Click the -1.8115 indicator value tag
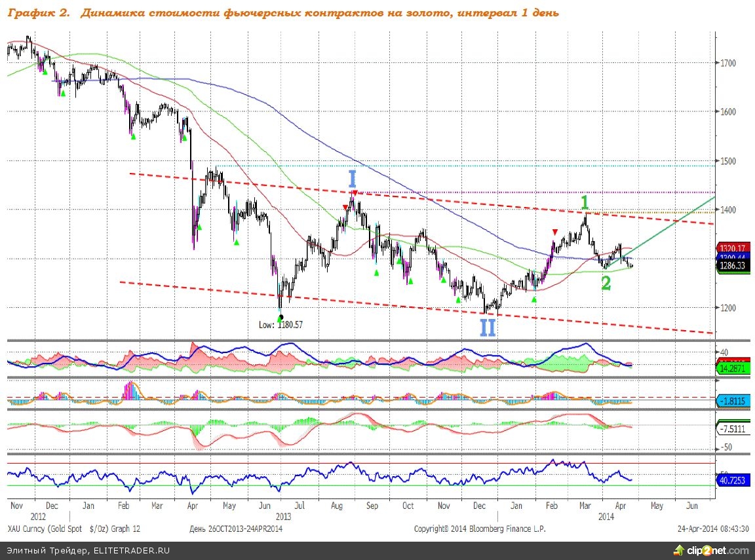The width and height of the screenshot is (755, 560). tap(733, 401)
